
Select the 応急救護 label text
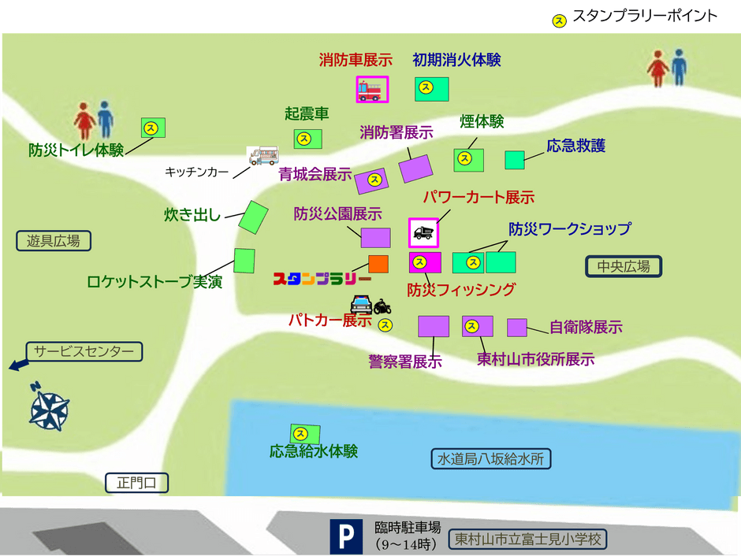(576, 146)
